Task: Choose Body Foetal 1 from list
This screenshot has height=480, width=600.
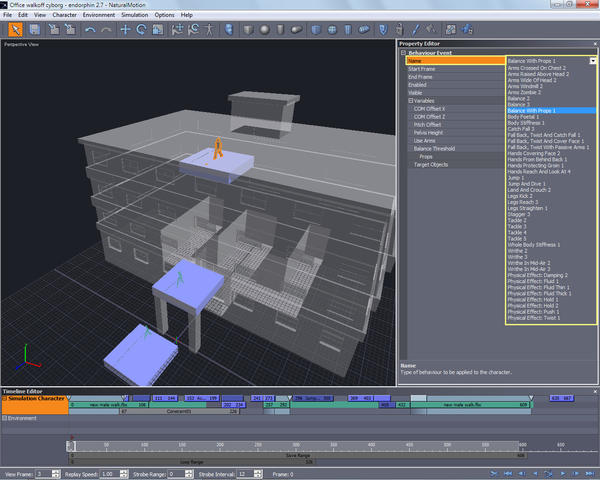Action: 523,117
